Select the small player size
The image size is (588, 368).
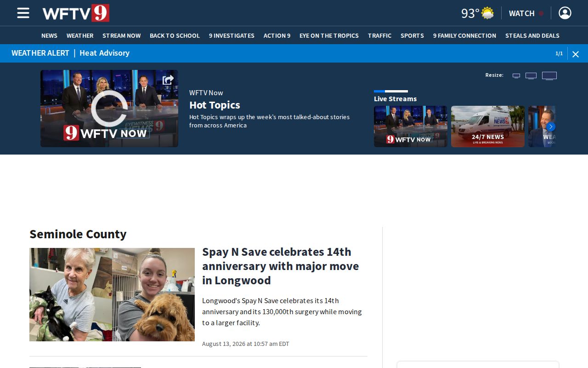point(516,75)
